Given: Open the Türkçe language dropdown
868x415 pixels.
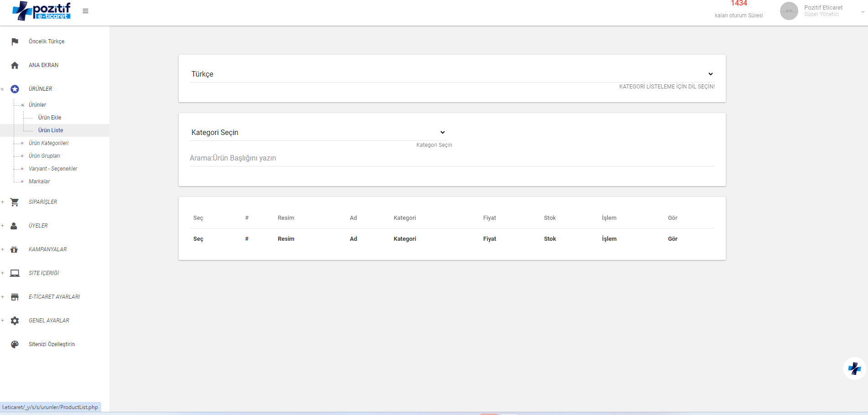Looking at the screenshot, I should tap(452, 74).
